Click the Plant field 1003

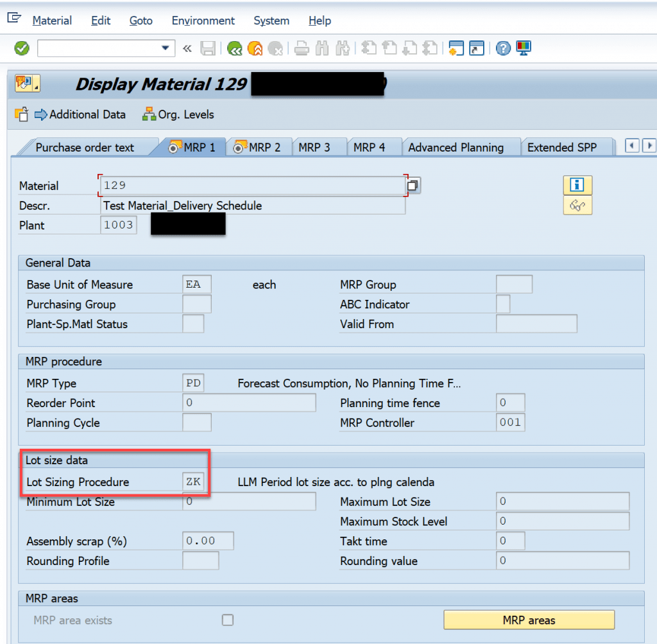(119, 225)
